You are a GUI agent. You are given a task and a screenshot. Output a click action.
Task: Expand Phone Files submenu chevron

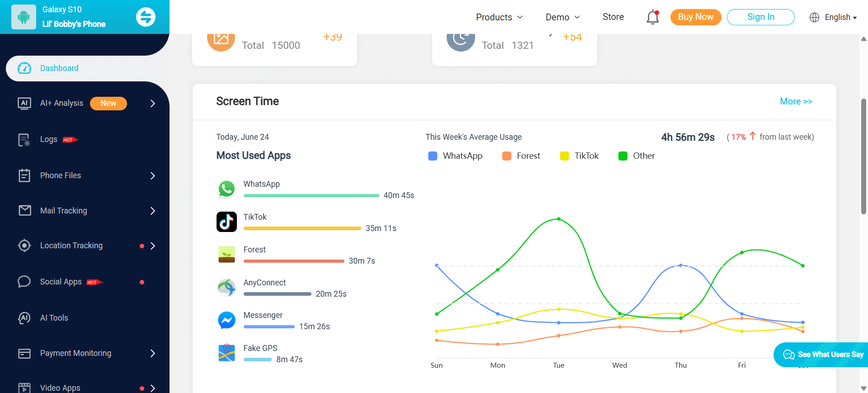pyautogui.click(x=153, y=175)
